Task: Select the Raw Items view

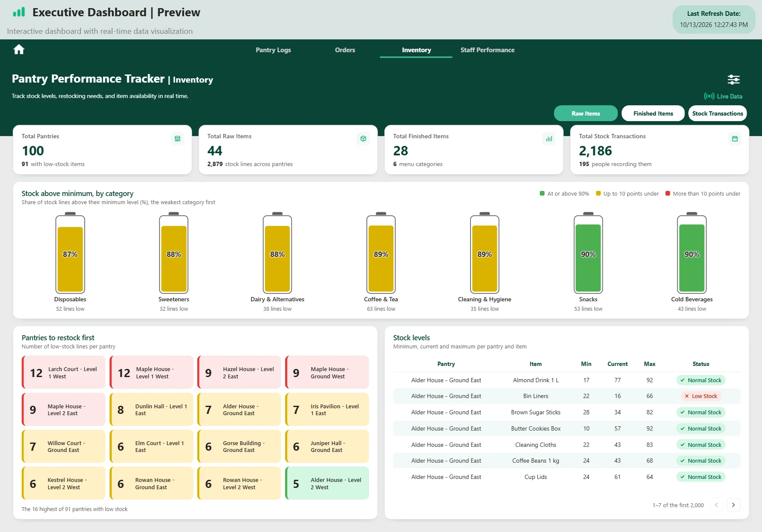Action: point(586,113)
